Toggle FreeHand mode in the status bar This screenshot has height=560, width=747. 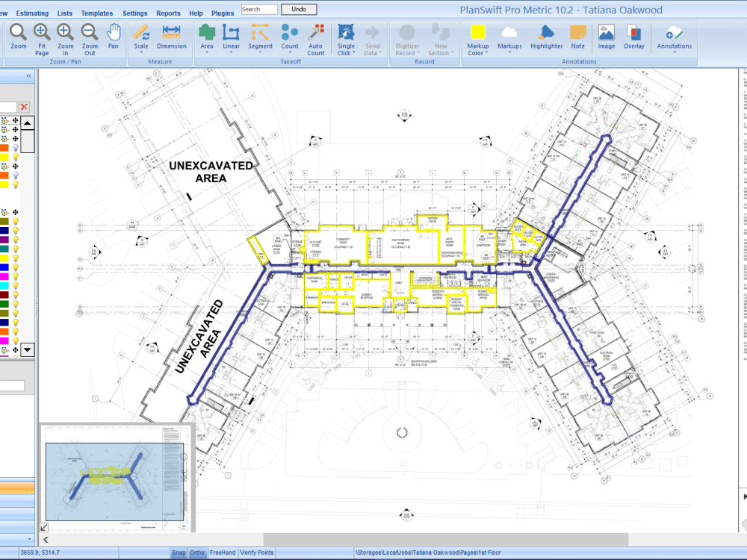(x=223, y=553)
